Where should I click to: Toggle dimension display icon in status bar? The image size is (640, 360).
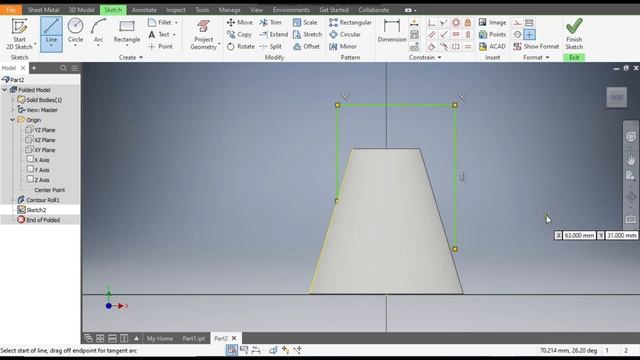256,350
